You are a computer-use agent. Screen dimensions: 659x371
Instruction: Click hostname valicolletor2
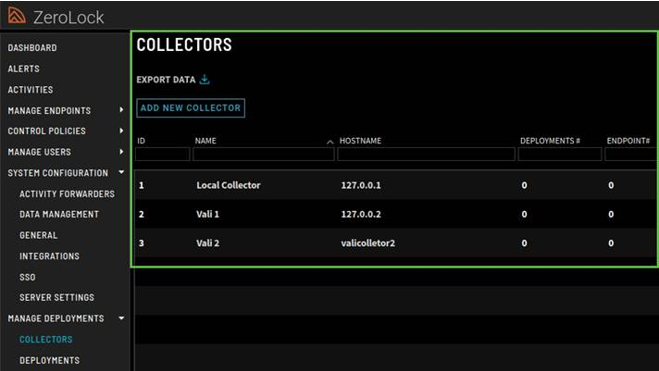[x=368, y=243]
